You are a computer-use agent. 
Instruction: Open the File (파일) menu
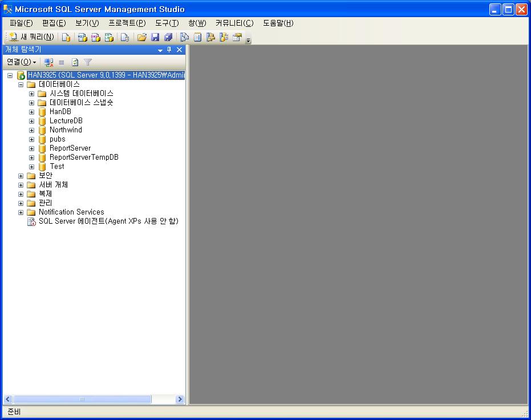coord(21,23)
